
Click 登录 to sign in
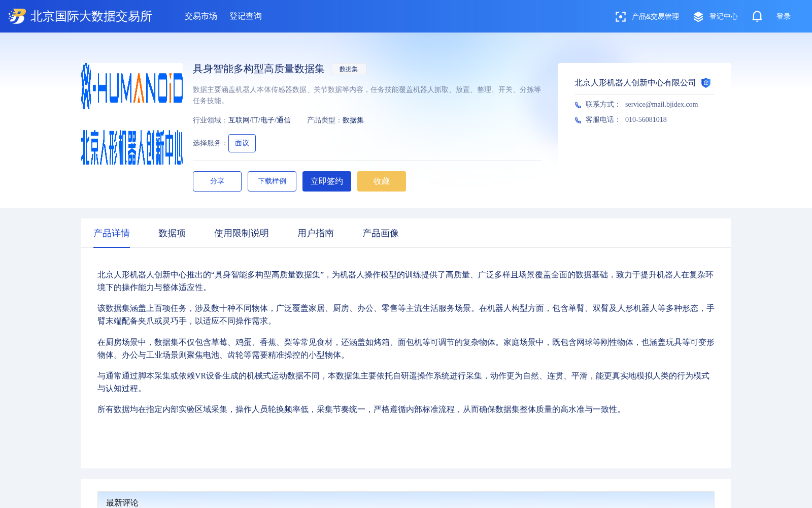tap(784, 16)
